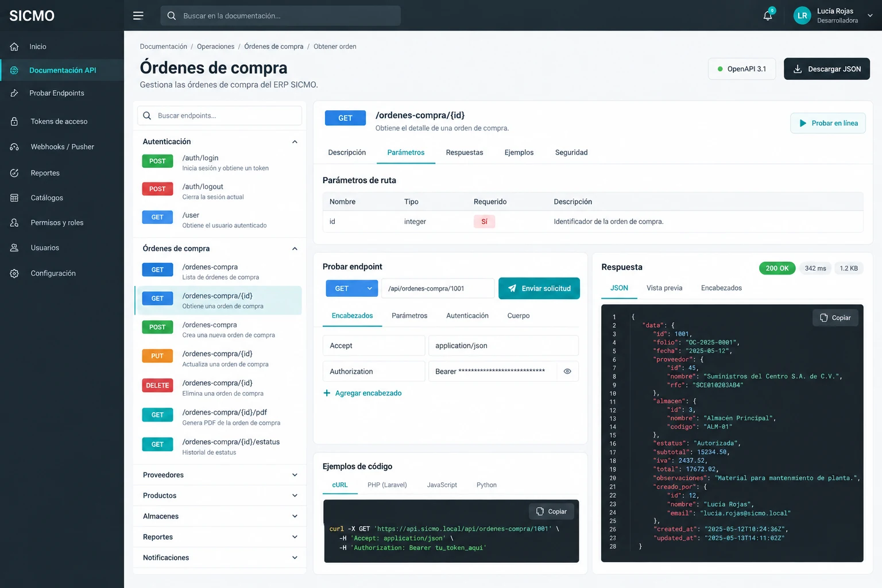The width and height of the screenshot is (882, 588).
Task: Click the Catálogos table icon
Action: tap(14, 198)
